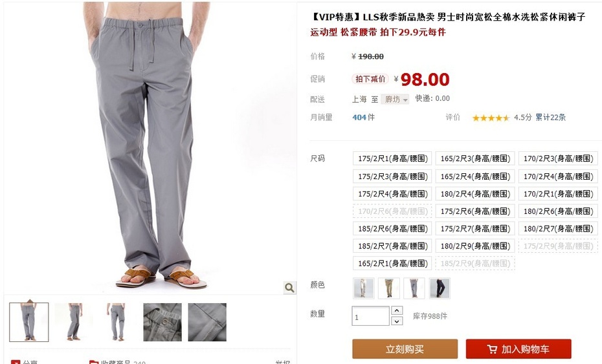View the waistband button close-up thumbnail
This screenshot has height=364, width=602.
(162, 322)
